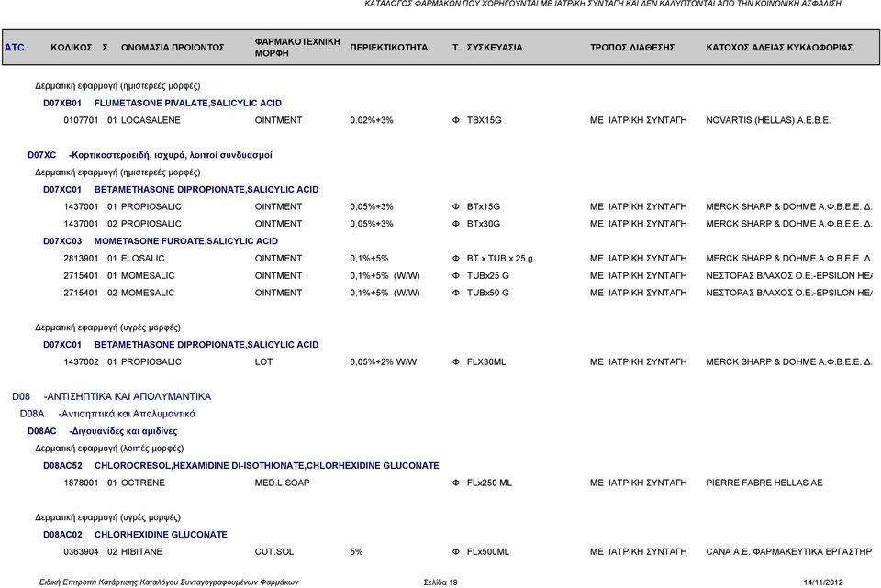Click the ATC column header

pyautogui.click(x=15, y=47)
